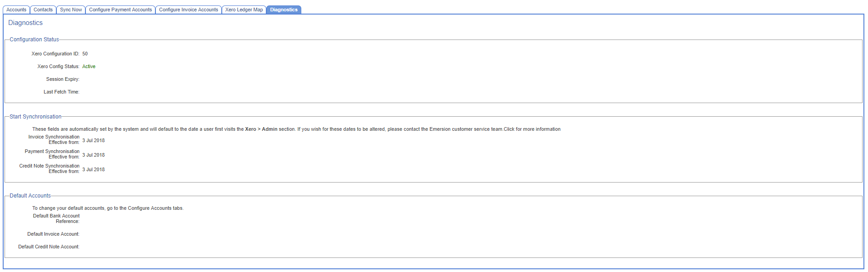Select the Configure Invoice Accounts tab
This screenshot has width=868, height=272.
[x=189, y=10]
